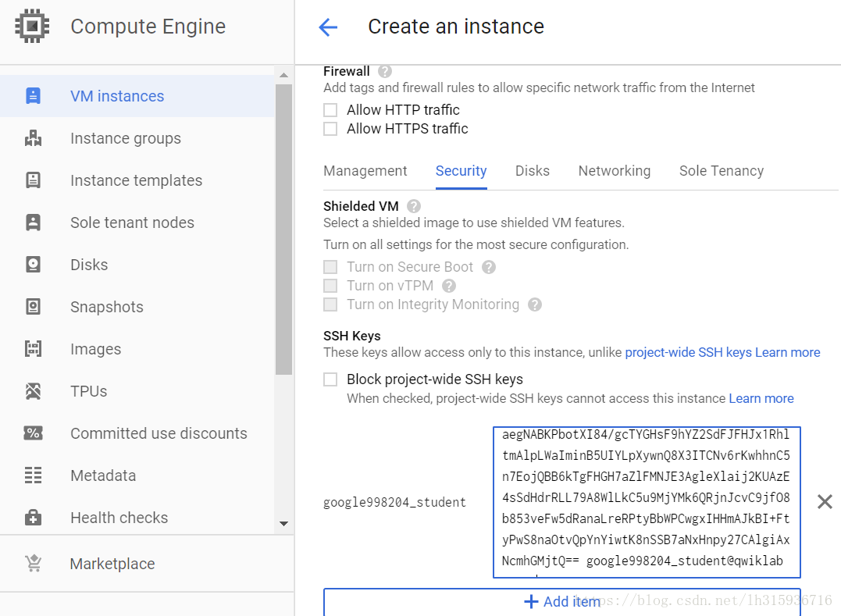
Task: Open the Firewall help question mark
Action: click(384, 71)
